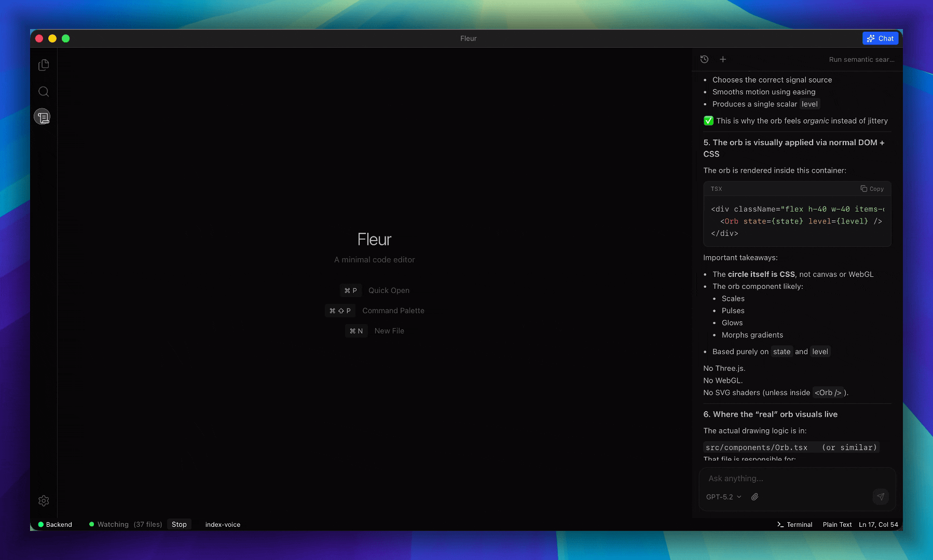Open index-voice in the status bar
The image size is (933, 560).
[223, 524]
